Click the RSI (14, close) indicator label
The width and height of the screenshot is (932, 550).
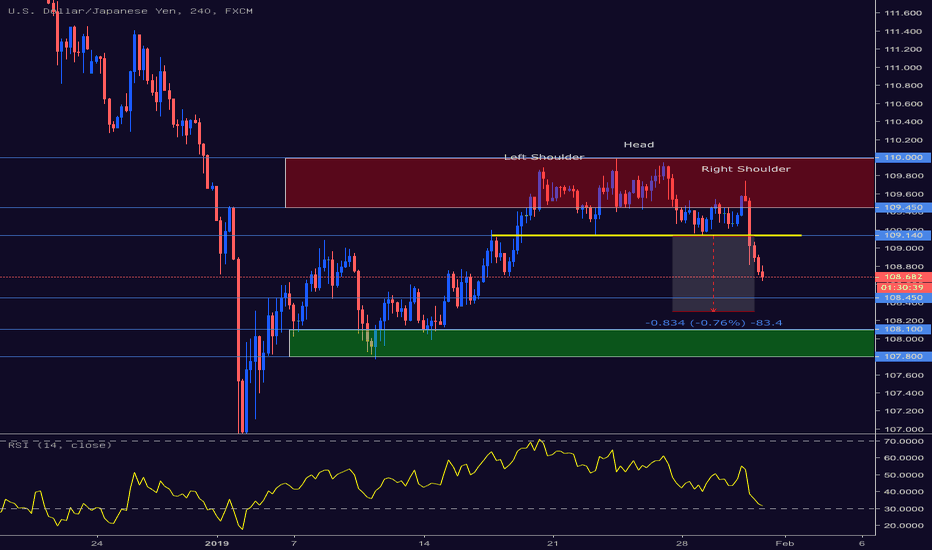[60, 445]
